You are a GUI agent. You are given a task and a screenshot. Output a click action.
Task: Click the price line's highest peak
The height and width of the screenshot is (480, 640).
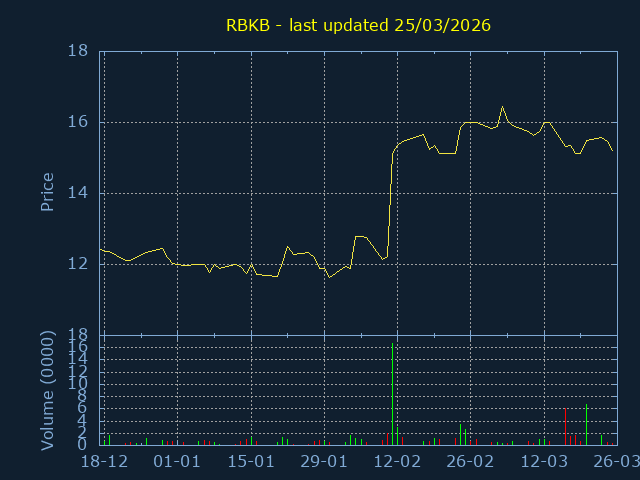click(x=502, y=107)
